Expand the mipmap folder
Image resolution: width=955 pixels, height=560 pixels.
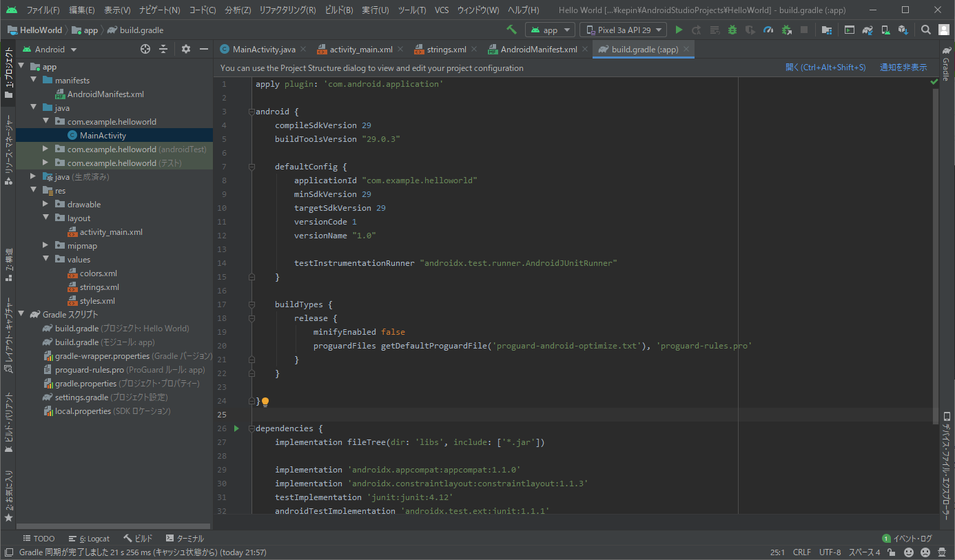click(46, 246)
